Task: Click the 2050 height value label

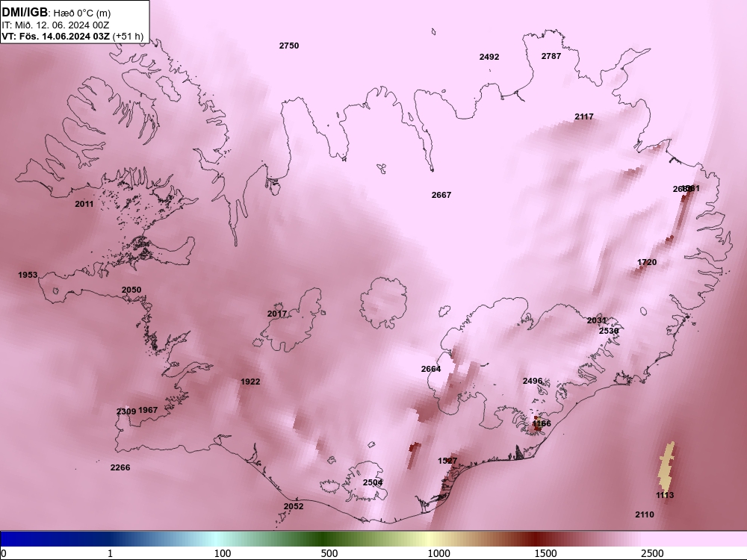Action: (x=131, y=290)
